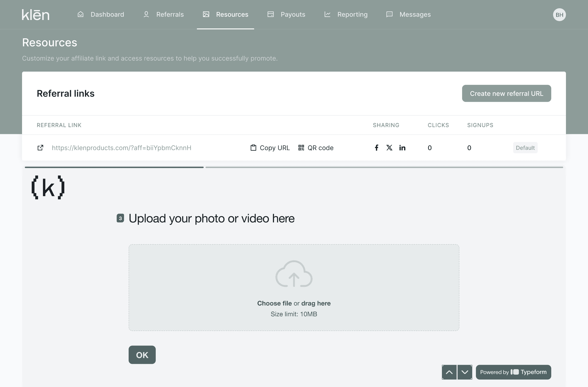Screen dimensions: 588x387
Task: Click Create new referral URL button
Action: click(x=506, y=94)
